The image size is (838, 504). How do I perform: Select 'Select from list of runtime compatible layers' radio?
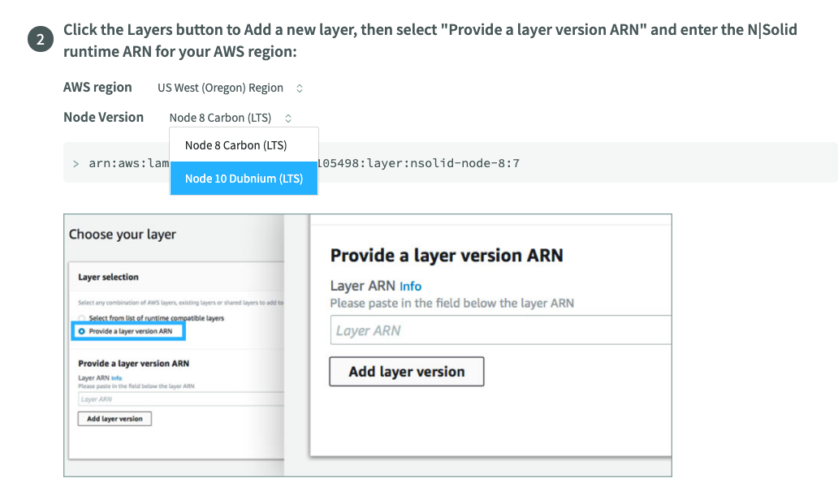click(x=82, y=318)
